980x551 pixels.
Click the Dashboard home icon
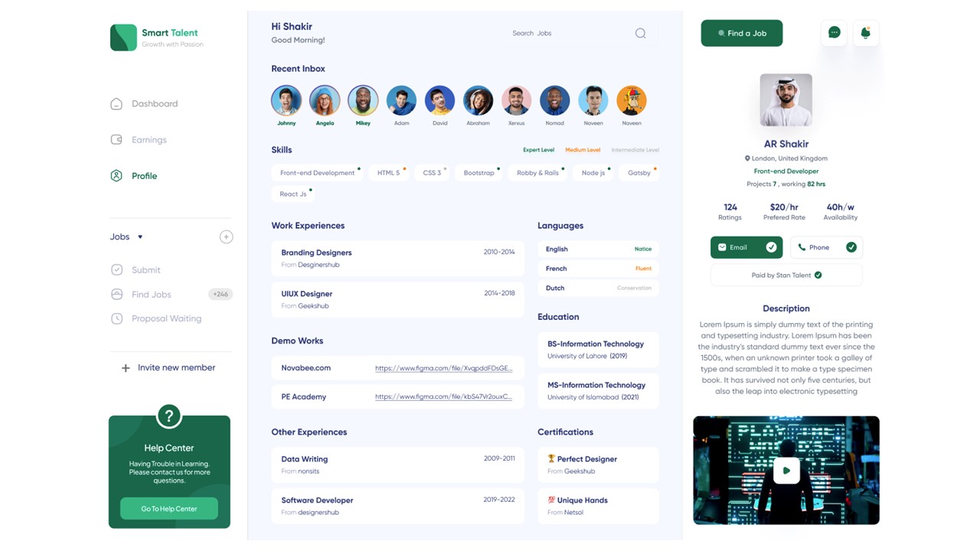pyautogui.click(x=116, y=104)
